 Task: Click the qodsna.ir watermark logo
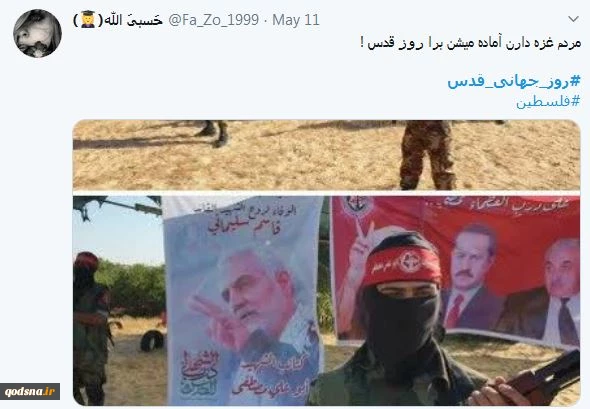tap(30, 391)
